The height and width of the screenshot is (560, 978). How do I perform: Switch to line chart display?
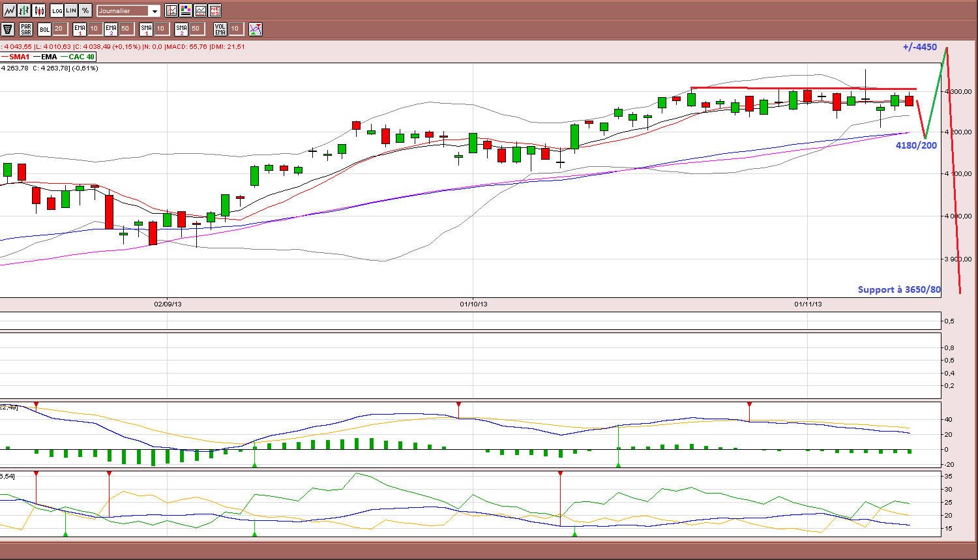[9, 10]
